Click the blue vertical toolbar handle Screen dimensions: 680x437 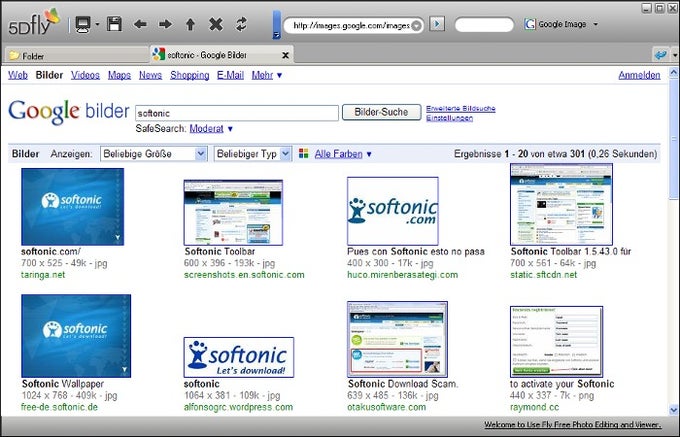pyautogui.click(x=277, y=25)
